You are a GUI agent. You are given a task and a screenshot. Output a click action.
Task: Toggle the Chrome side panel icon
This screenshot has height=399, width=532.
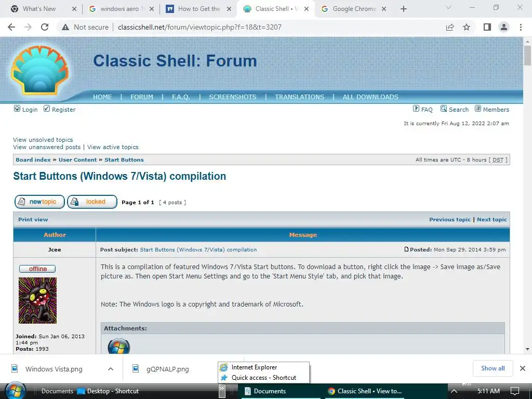pos(487,27)
